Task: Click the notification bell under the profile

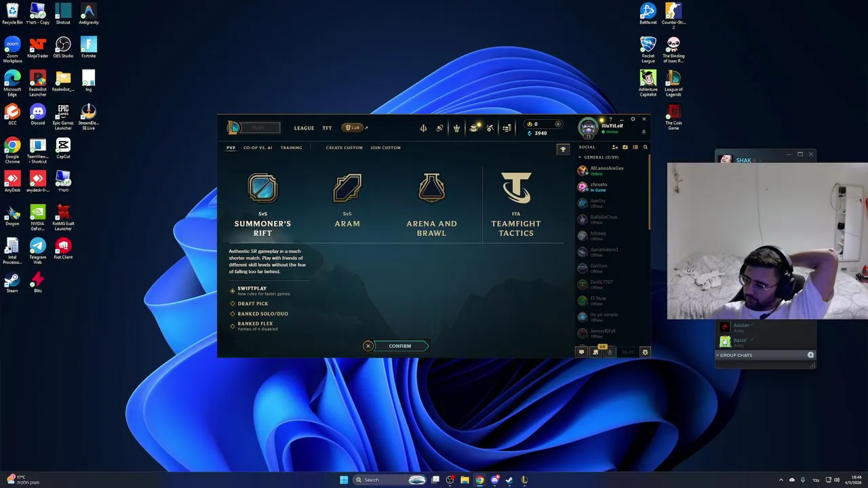Action: pos(644,132)
